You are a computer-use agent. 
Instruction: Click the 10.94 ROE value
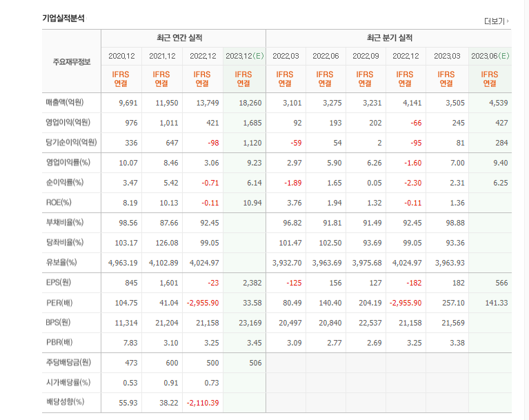[x=252, y=203]
